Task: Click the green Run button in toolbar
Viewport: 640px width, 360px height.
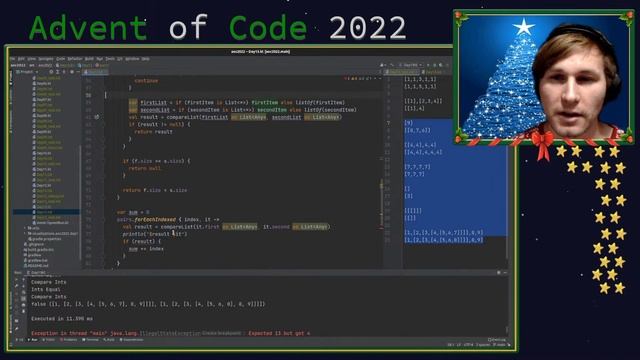Action: [x=428, y=65]
